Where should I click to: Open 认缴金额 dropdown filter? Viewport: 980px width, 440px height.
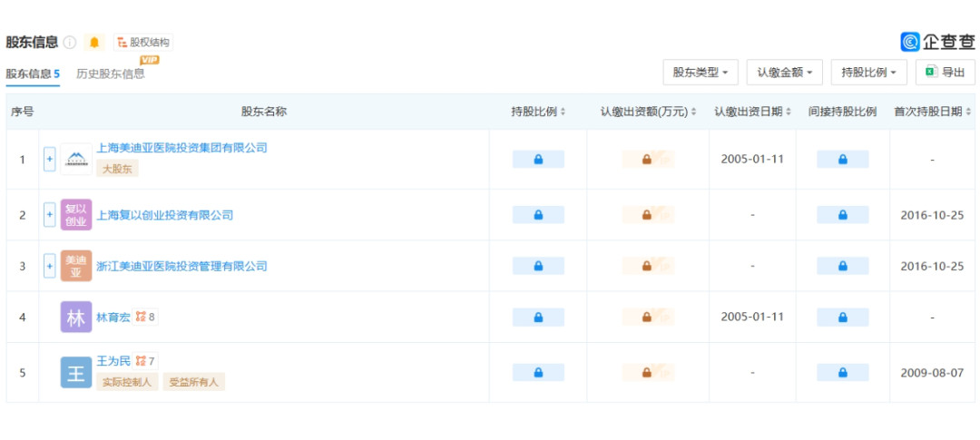[784, 73]
